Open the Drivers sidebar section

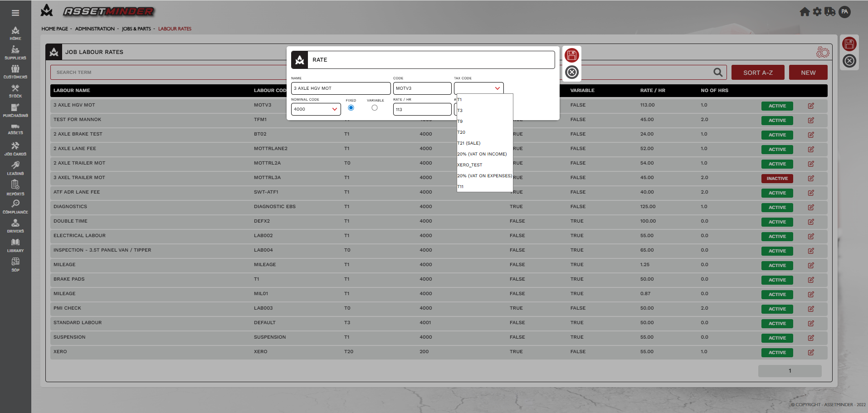pos(15,226)
